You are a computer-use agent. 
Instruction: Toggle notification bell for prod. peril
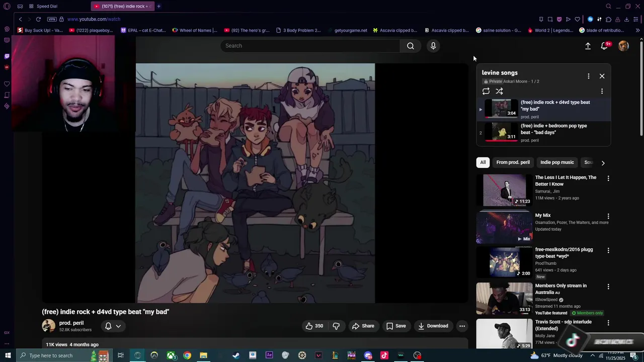pos(108,326)
